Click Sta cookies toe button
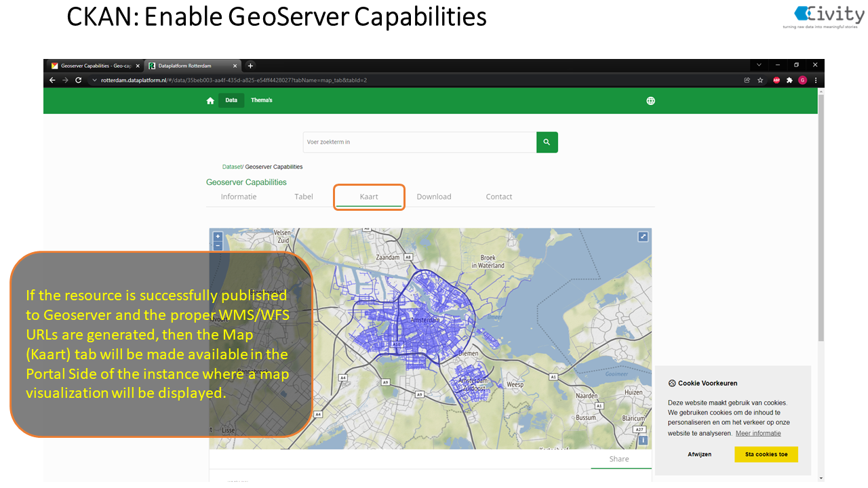Screen dimensions: 868x488 [766, 454]
